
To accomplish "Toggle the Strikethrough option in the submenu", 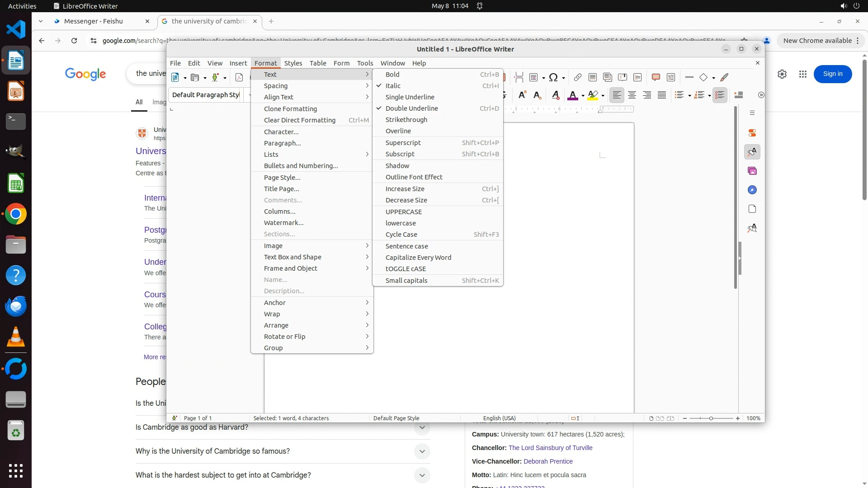I will pyautogui.click(x=406, y=120).
